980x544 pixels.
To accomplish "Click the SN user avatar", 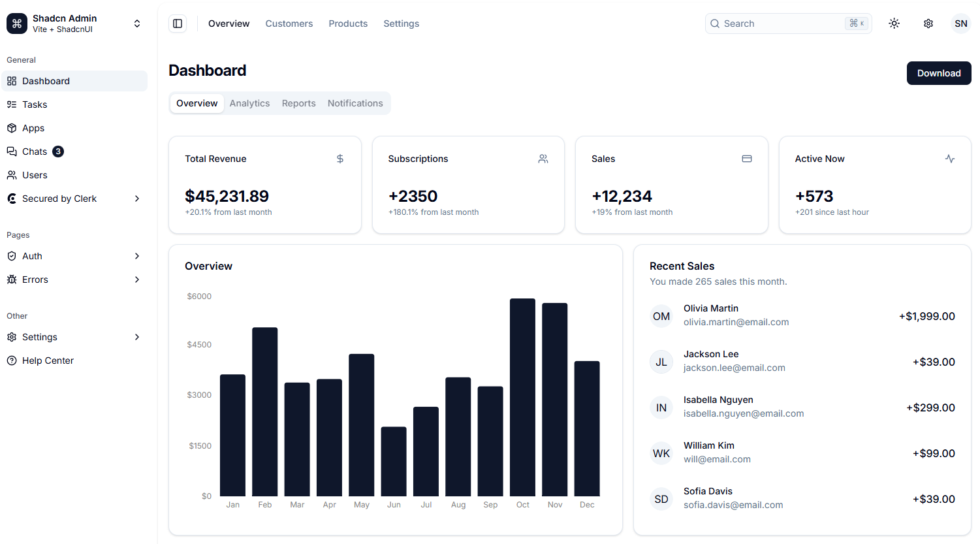I will pyautogui.click(x=960, y=24).
